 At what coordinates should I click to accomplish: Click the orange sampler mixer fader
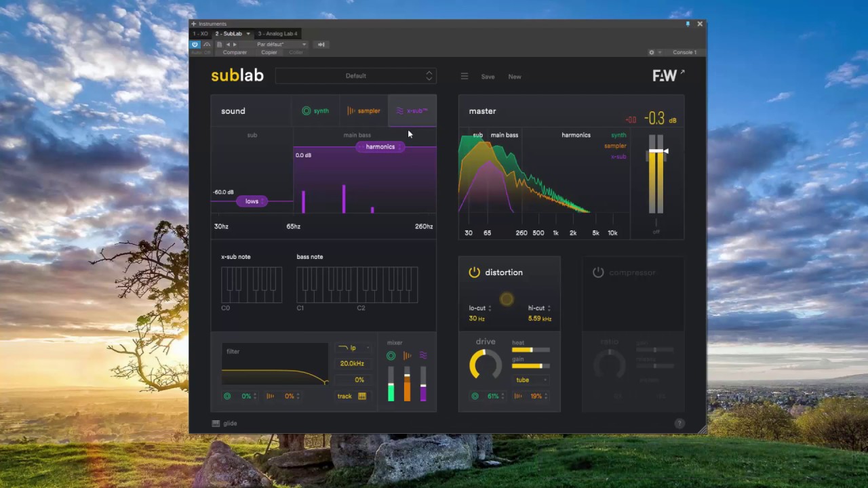[407, 384]
